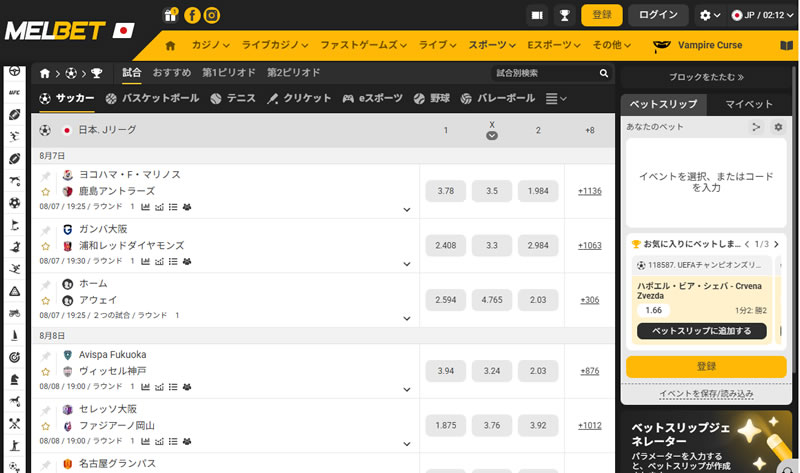This screenshot has height=473, width=800.
Task: Pin the セレッソ大阪 match
Action: pos(45,410)
